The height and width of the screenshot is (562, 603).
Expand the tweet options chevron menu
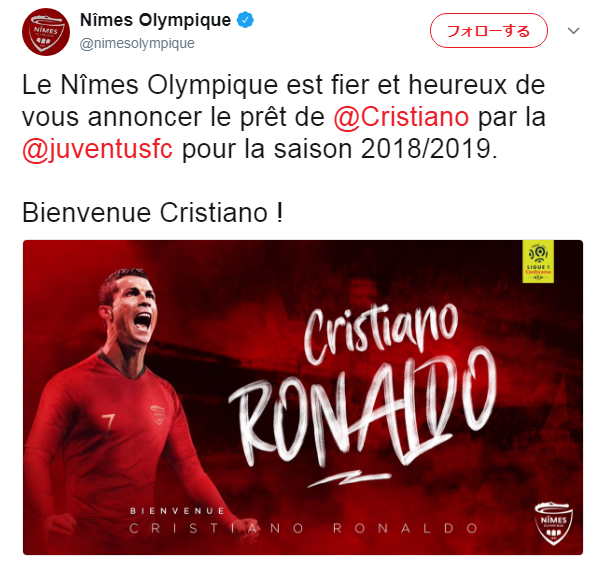tap(573, 30)
